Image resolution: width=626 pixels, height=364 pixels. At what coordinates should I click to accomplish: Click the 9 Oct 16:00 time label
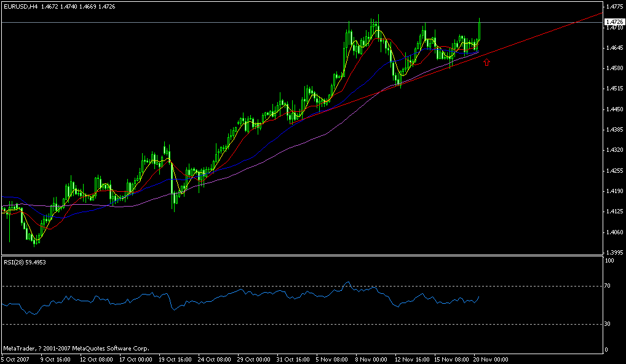click(56, 360)
